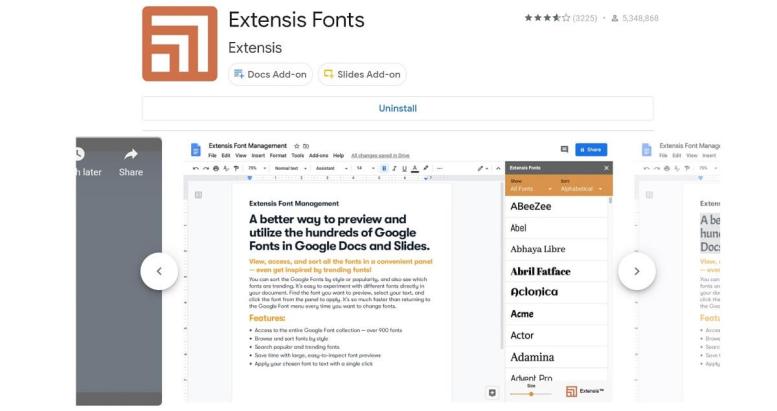Toggle Bold formatting
The image size is (777, 411).
coord(384,169)
